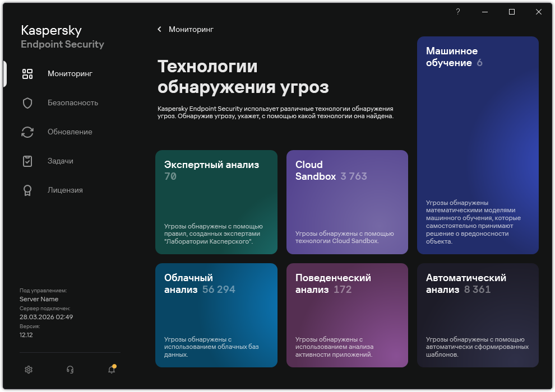Click the count 3 763 on Cloud Sandbox
This screenshot has height=392, width=555.
pos(354,176)
